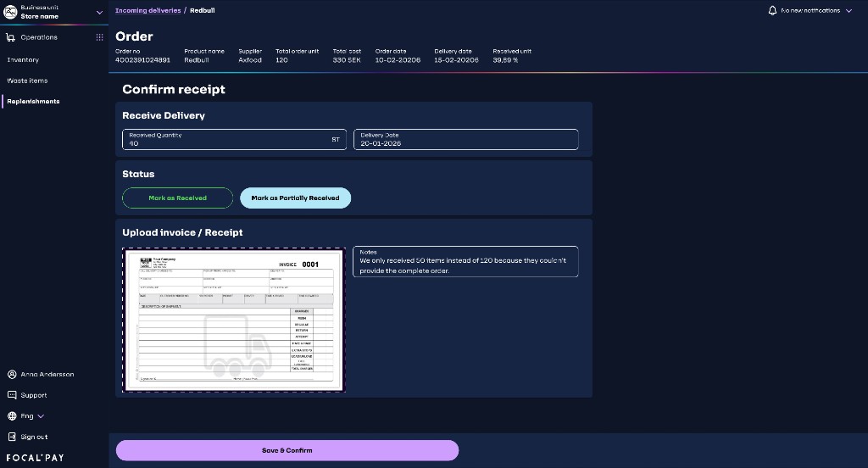Click order number 4002391024891
This screenshot has height=468, width=868.
142,60
